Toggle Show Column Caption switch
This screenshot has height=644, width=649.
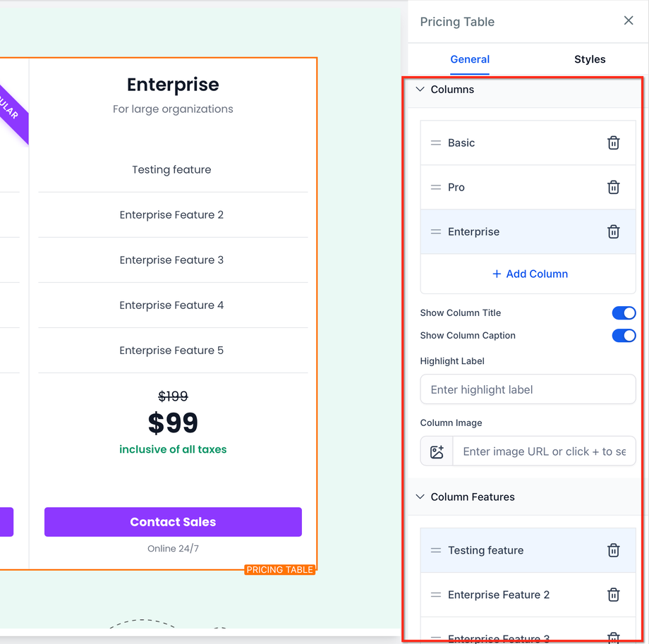[x=624, y=335]
